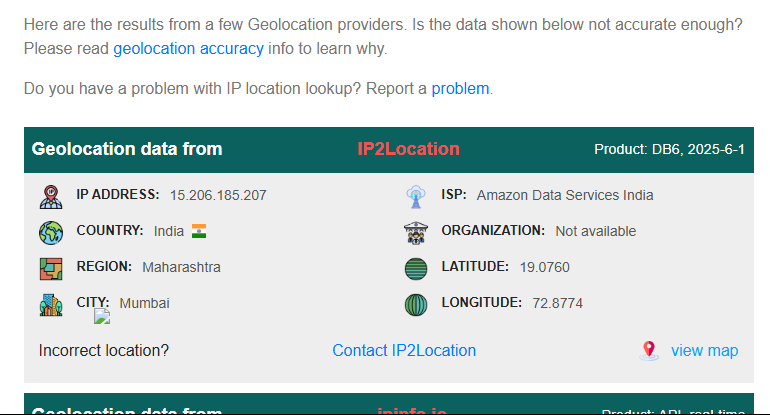Click the organization building icon
This screenshot has height=415, width=770.
[x=416, y=233]
